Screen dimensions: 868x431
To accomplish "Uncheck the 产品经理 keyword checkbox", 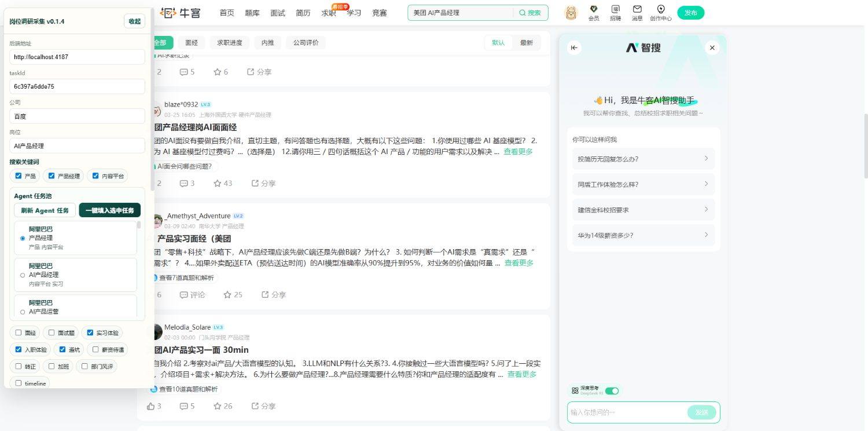I will [x=52, y=176].
